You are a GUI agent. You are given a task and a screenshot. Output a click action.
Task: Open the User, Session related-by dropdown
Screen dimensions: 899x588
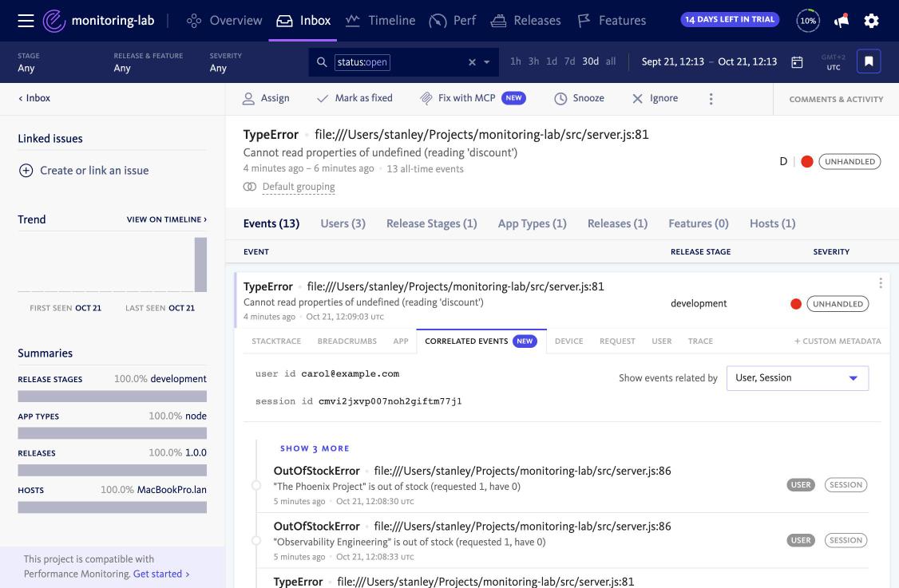point(798,378)
